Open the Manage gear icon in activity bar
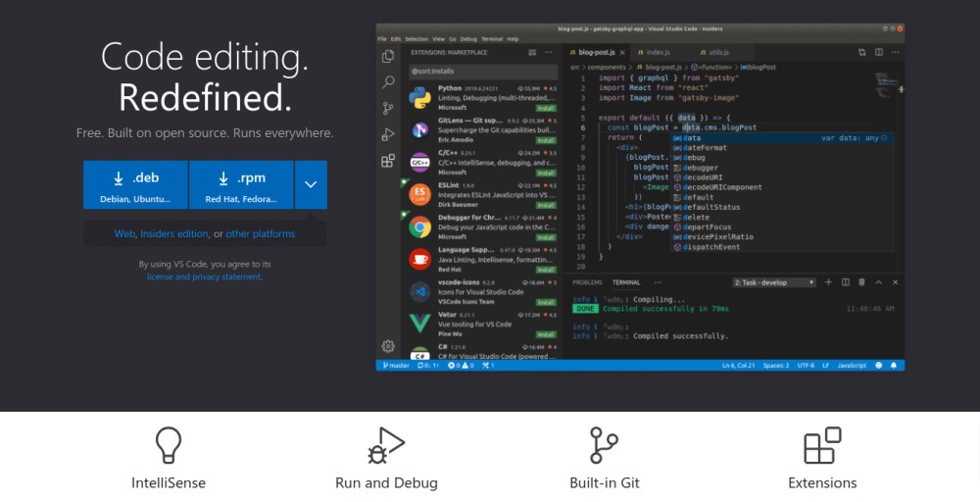 click(x=388, y=346)
